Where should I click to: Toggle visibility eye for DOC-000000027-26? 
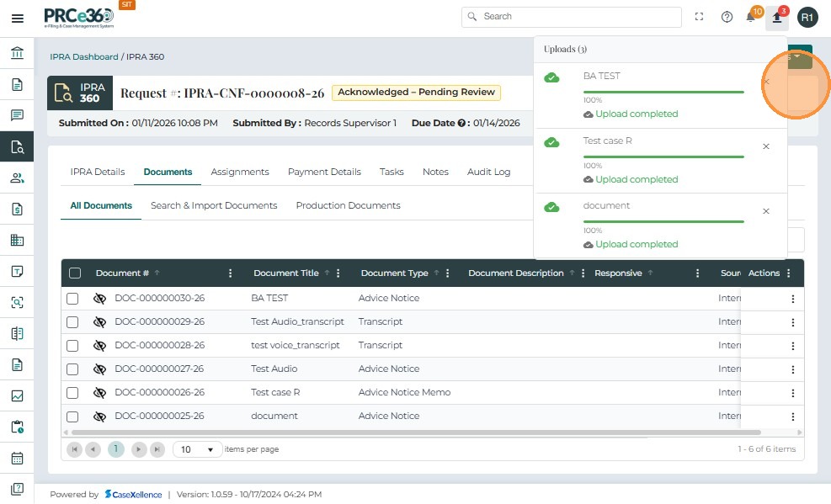[x=99, y=369]
